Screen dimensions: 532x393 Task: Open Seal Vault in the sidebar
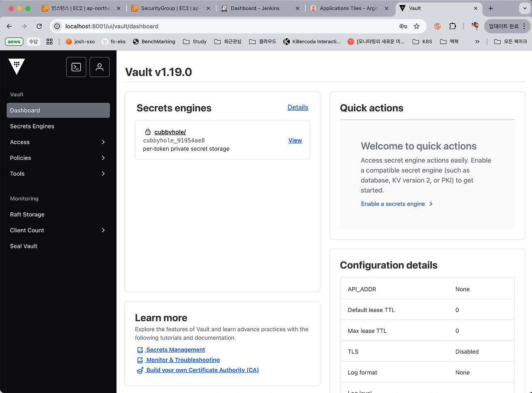point(58,246)
